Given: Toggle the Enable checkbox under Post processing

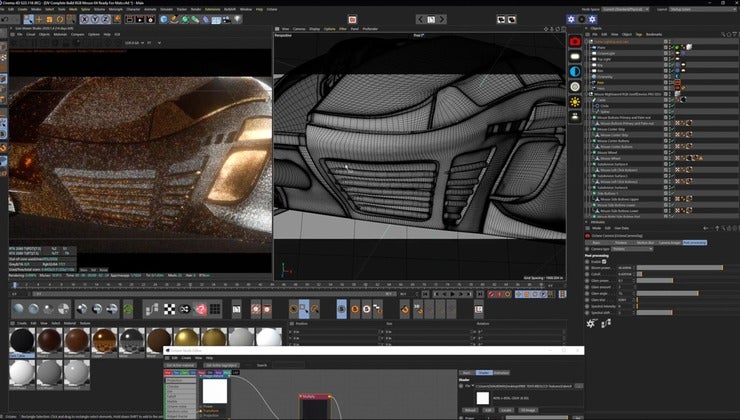Looking at the screenshot, I should 604,261.
